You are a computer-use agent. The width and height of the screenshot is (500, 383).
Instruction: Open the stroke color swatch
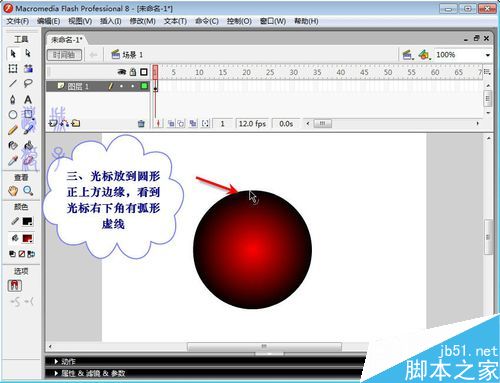[x=27, y=221]
